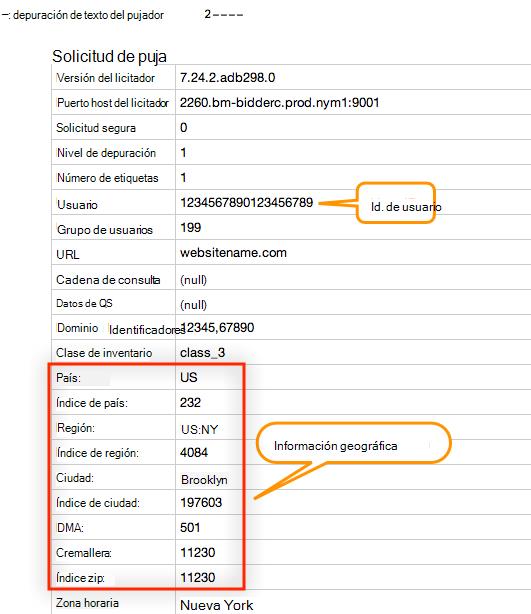The width and height of the screenshot is (531, 614).
Task: Click the 'Usuario' row label
Action: point(77,204)
